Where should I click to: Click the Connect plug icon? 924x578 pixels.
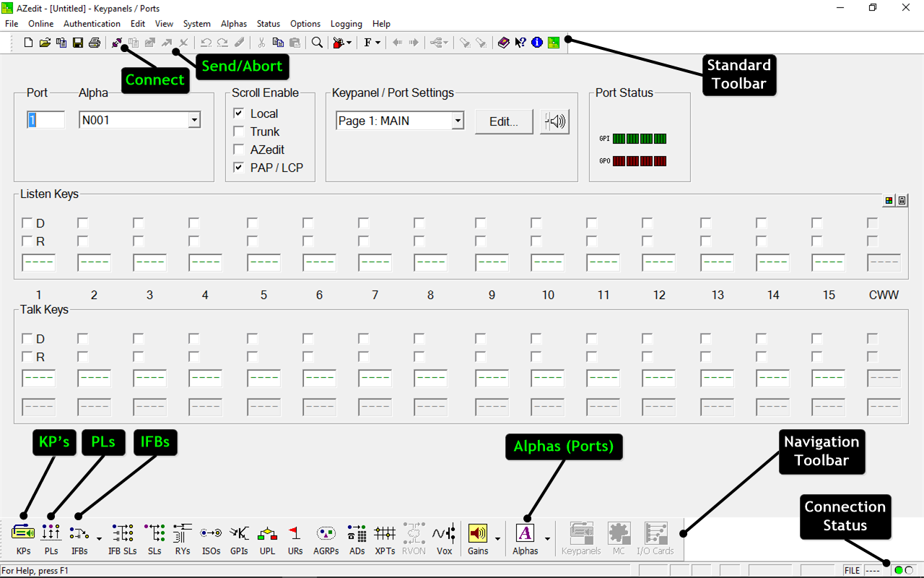(x=117, y=43)
